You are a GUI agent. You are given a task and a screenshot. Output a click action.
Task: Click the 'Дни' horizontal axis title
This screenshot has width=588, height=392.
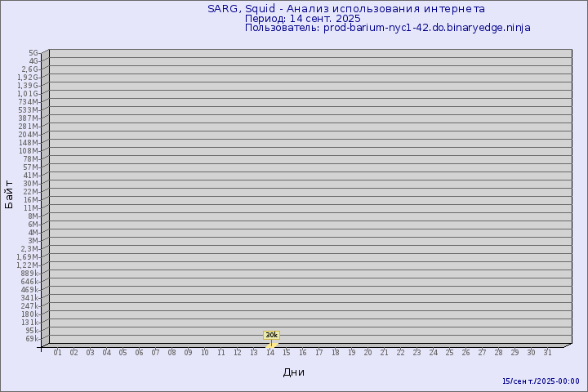click(294, 372)
